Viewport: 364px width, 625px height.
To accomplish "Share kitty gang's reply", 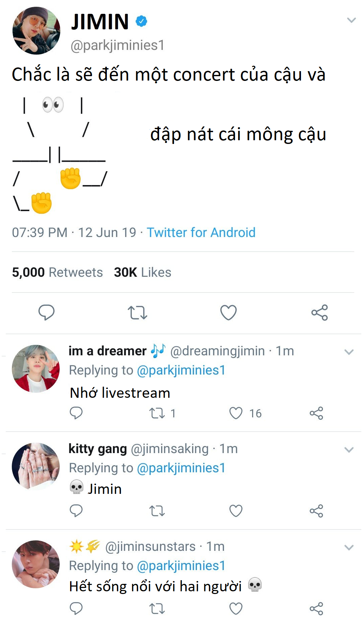I will tap(316, 511).
